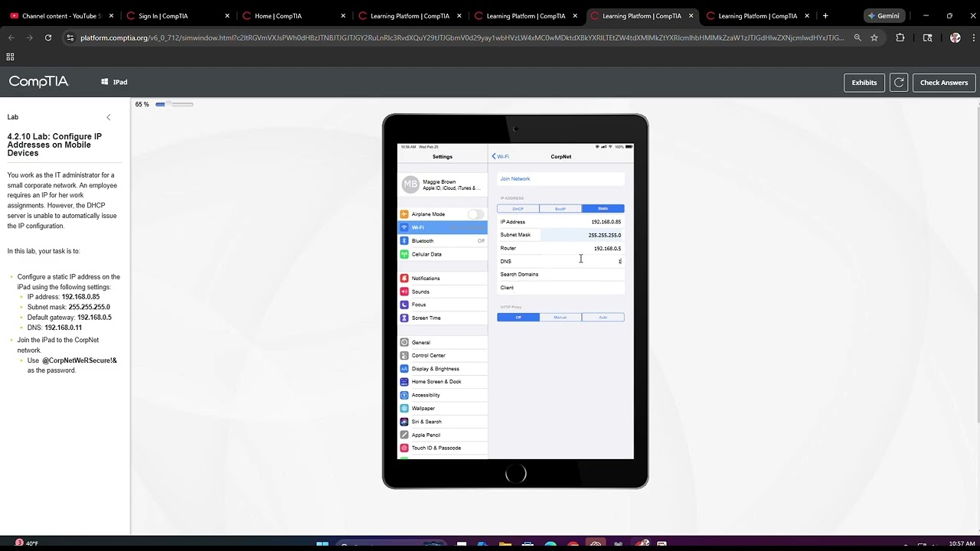
Task: Click the Chrome apps grid icon
Action: pyautogui.click(x=10, y=57)
